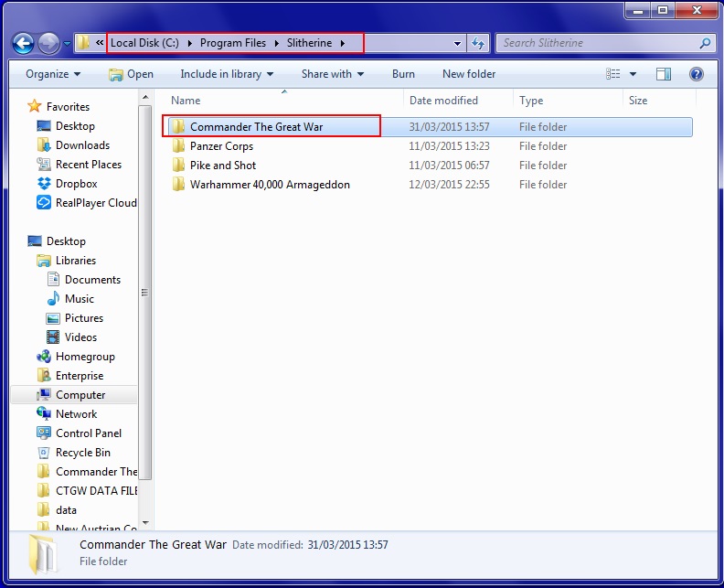Click the Homegroup icon in sidebar
724x588 pixels.
(44, 357)
